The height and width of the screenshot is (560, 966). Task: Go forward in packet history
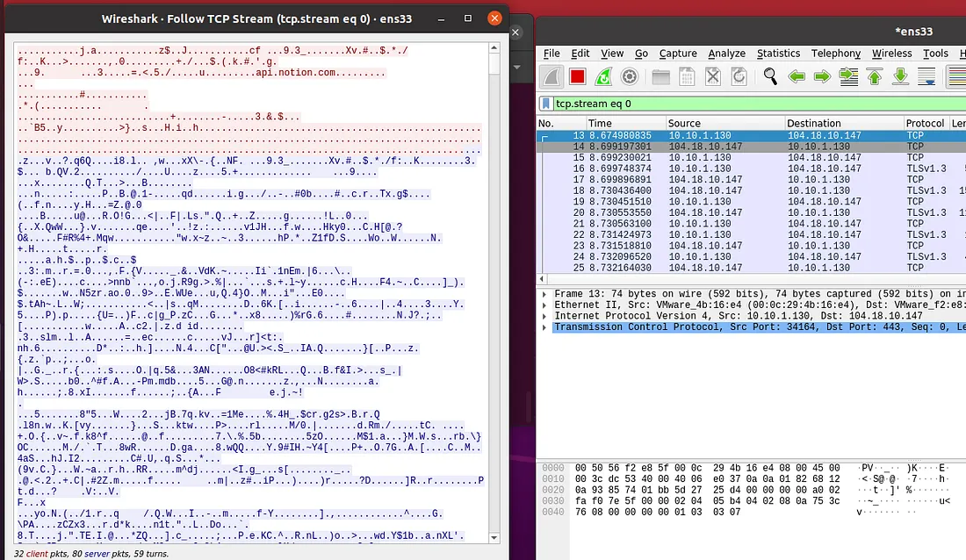click(x=822, y=77)
